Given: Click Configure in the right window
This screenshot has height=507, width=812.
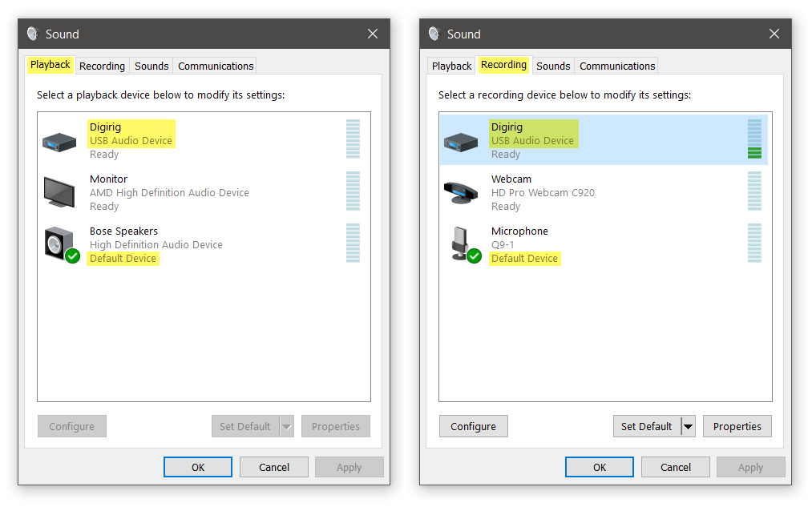Looking at the screenshot, I should pos(473,426).
